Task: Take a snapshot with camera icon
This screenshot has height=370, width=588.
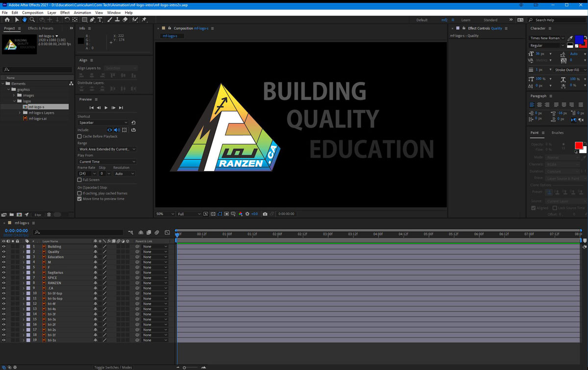Action: pyautogui.click(x=265, y=214)
